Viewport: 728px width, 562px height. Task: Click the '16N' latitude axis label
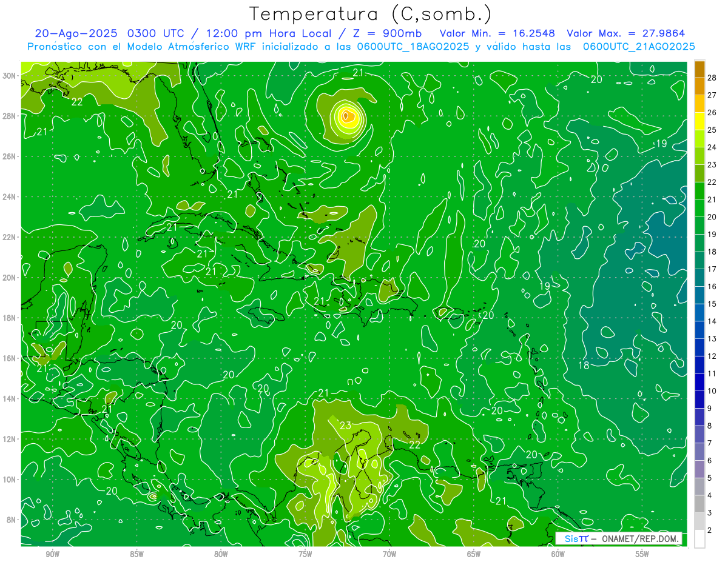pyautogui.click(x=9, y=358)
